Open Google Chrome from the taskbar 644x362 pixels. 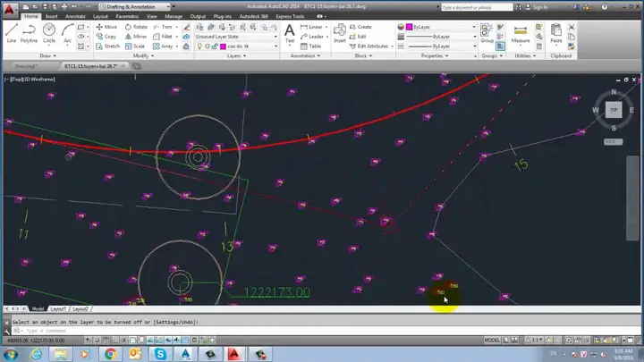(110, 354)
